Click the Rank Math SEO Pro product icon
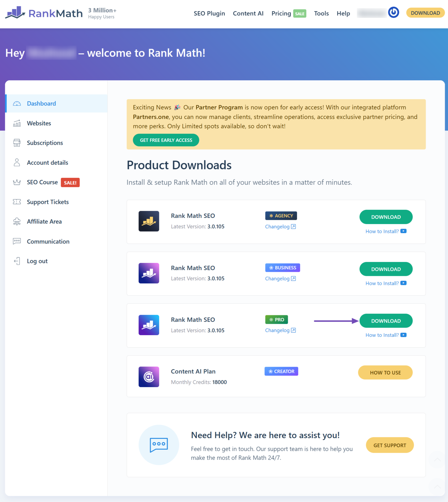This screenshot has height=502, width=448. pyautogui.click(x=149, y=325)
